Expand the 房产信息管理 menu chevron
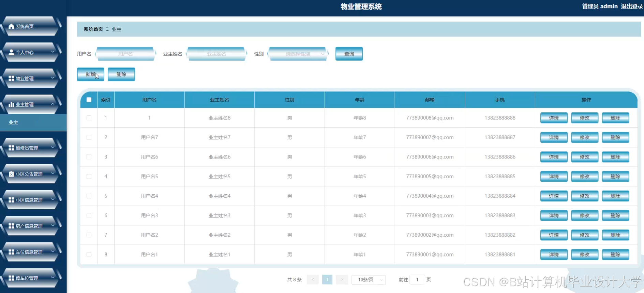This screenshot has height=293, width=644. pyautogui.click(x=53, y=225)
